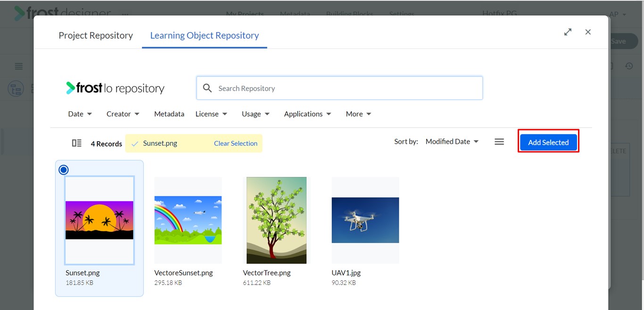Open the Date filter dropdown

click(x=80, y=114)
